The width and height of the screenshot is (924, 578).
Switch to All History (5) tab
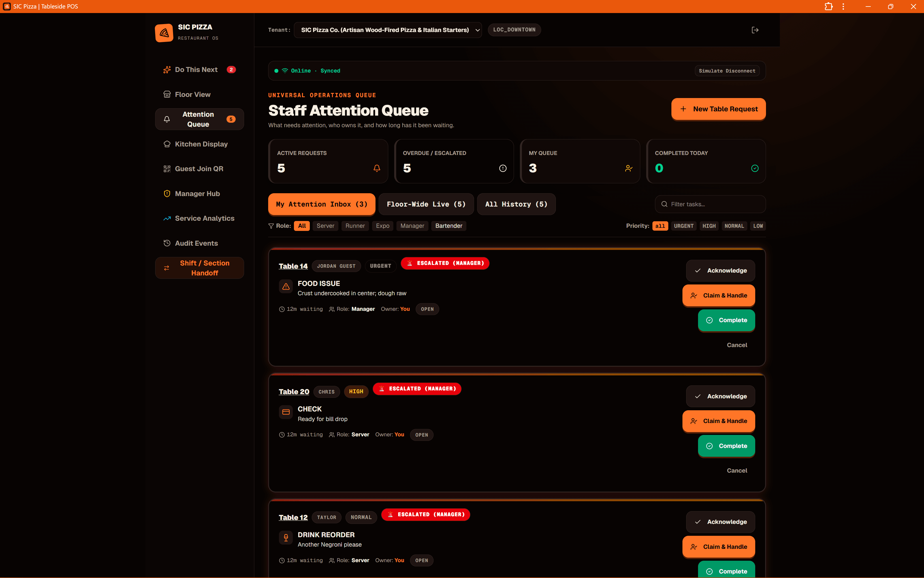[516, 204]
